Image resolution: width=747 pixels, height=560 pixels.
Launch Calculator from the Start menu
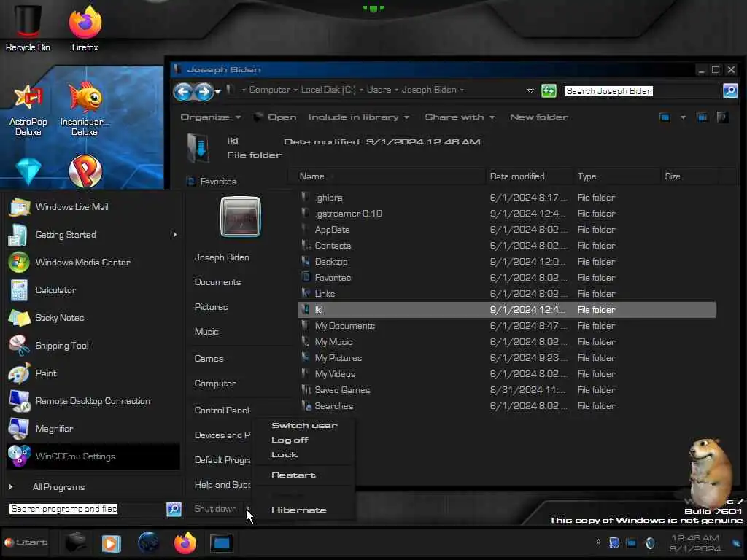click(x=93, y=290)
